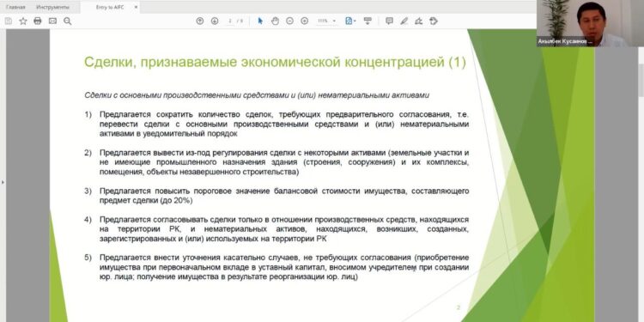Screen dimensions: 644x322
Task: Click the italic subtitle Сделки с основными производственными средствами
Action: [x=257, y=95]
